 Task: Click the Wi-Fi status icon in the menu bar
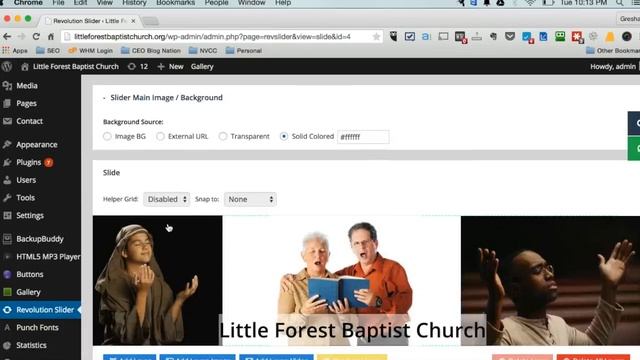pyautogui.click(x=530, y=3)
